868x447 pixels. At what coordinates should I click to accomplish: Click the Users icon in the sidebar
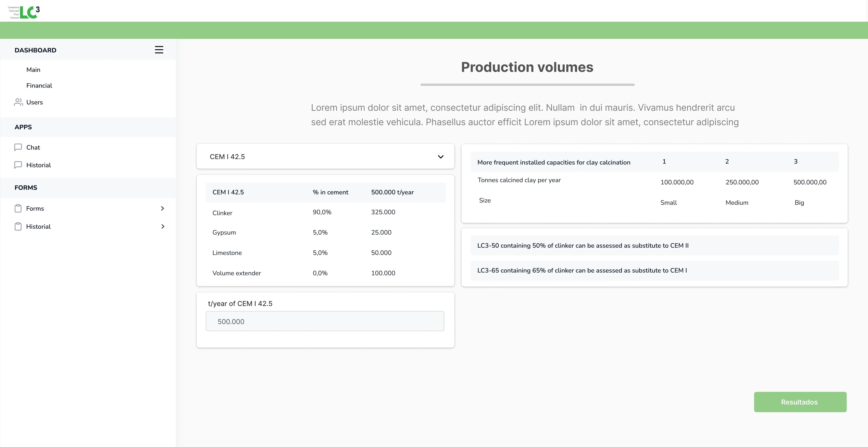point(19,102)
